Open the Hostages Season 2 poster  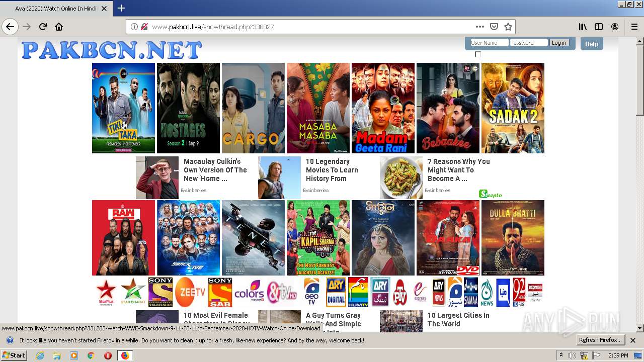pyautogui.click(x=188, y=108)
